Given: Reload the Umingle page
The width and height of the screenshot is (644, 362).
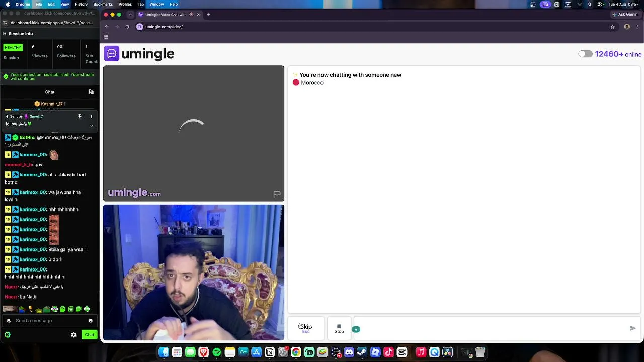Looking at the screenshot, I should (127, 27).
